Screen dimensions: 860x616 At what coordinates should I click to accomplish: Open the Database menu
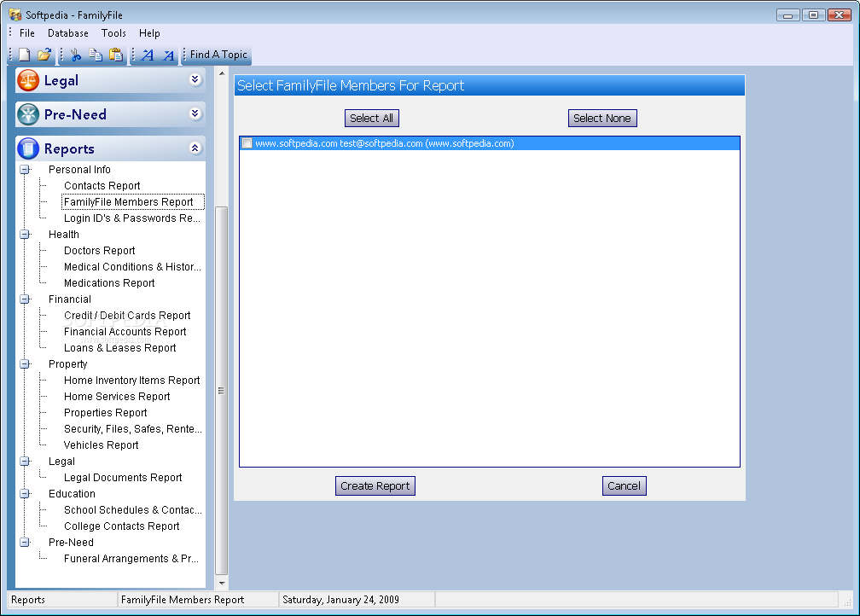[x=68, y=33]
